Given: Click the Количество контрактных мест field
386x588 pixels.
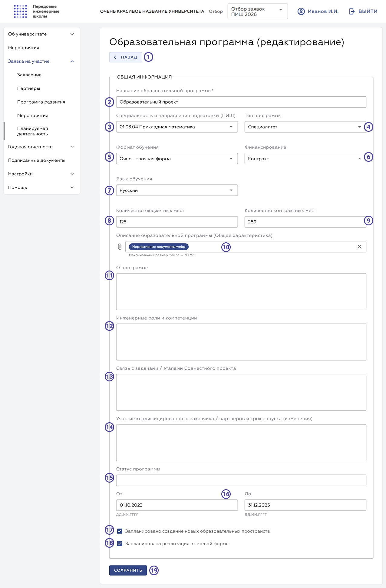Looking at the screenshot, I should click(x=305, y=222).
